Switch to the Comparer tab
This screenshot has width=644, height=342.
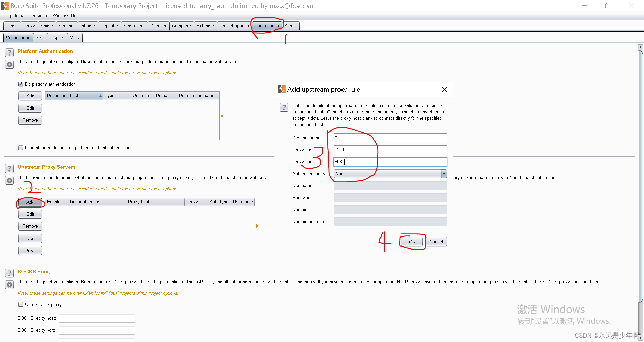181,26
